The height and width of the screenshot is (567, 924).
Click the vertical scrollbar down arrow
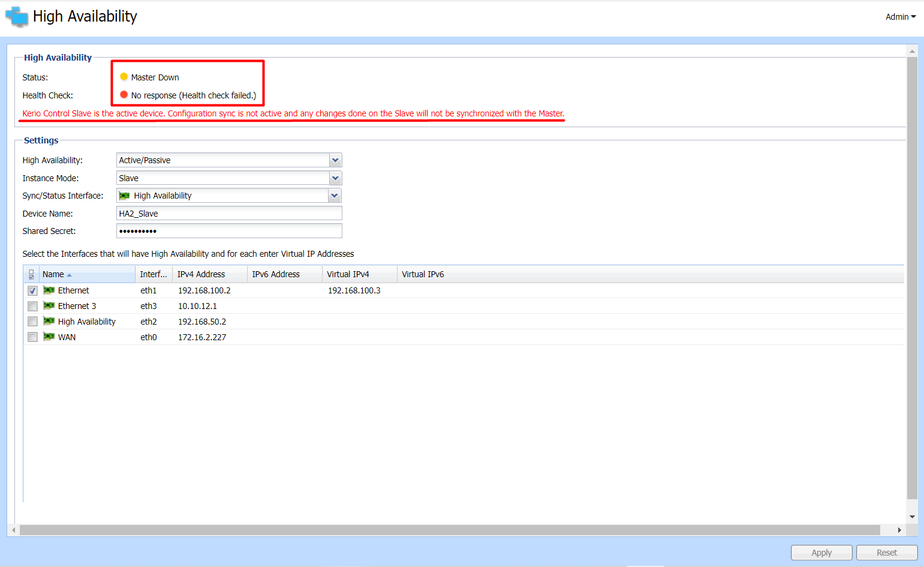[x=912, y=517]
